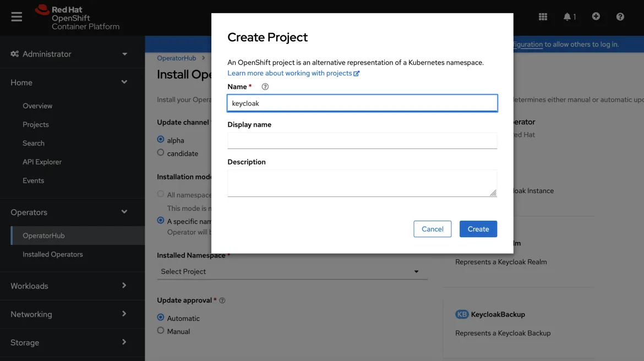
Task: Click the help icon beside Update approval
Action: click(x=222, y=300)
